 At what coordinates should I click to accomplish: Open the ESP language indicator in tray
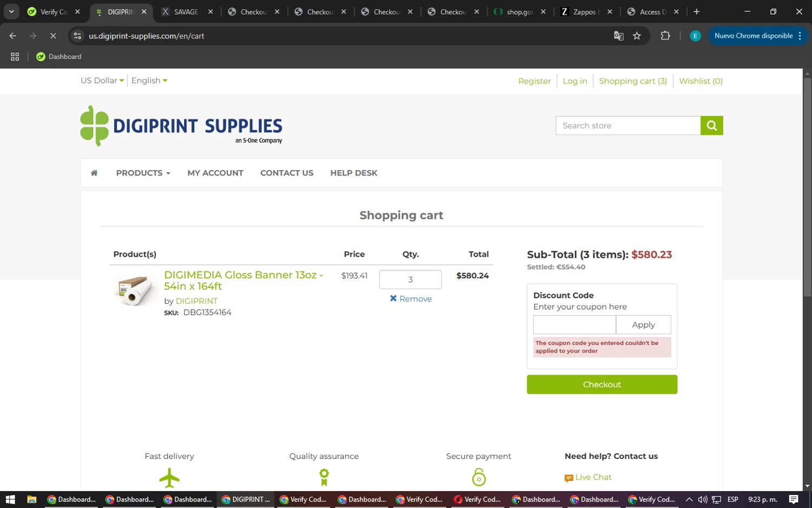click(x=733, y=499)
